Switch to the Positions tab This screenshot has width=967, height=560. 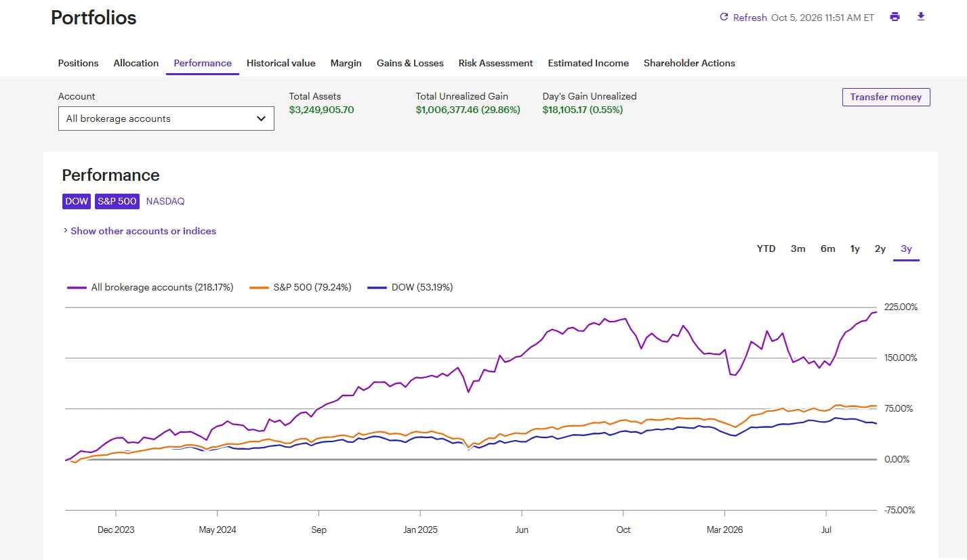point(79,63)
